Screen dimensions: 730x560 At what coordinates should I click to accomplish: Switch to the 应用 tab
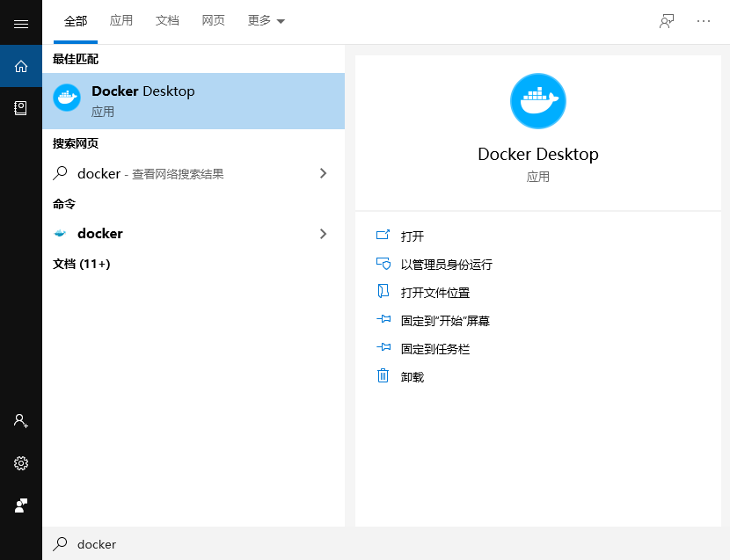click(121, 19)
